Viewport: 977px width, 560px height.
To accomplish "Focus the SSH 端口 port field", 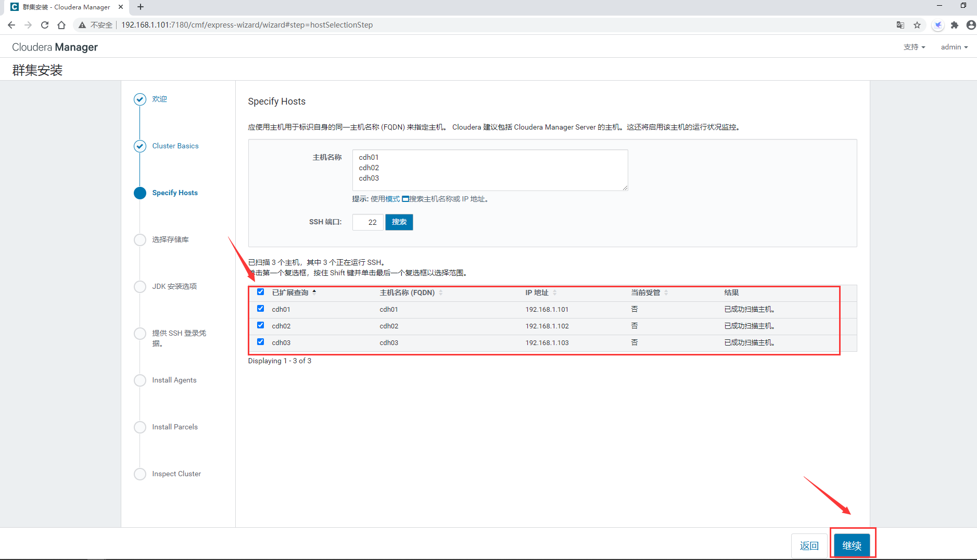I will click(x=368, y=222).
